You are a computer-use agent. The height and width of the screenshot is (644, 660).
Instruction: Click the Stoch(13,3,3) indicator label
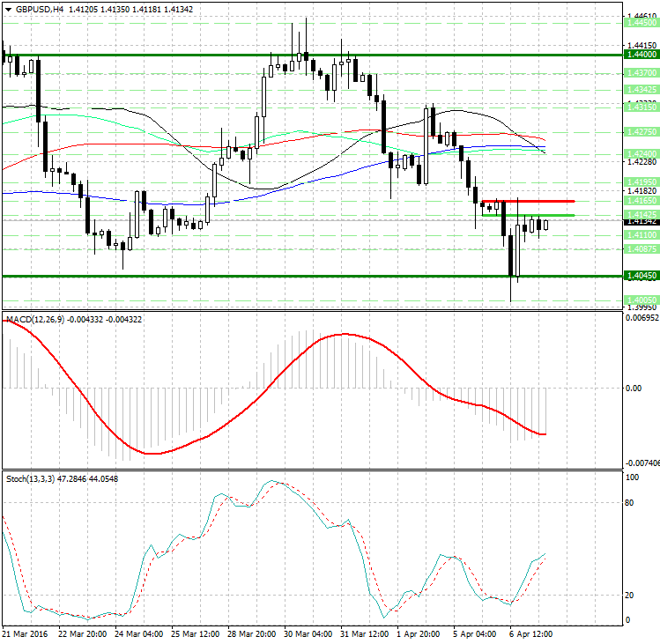[29, 478]
